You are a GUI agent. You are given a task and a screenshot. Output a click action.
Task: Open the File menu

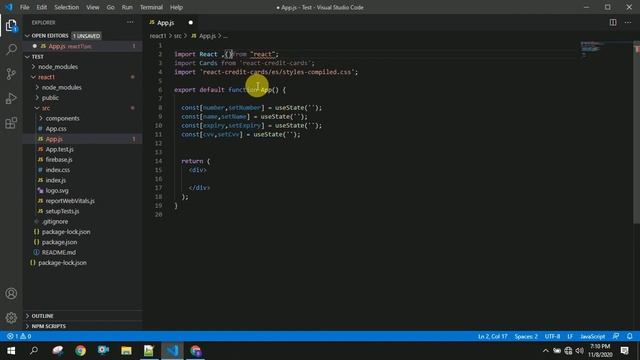point(24,7)
